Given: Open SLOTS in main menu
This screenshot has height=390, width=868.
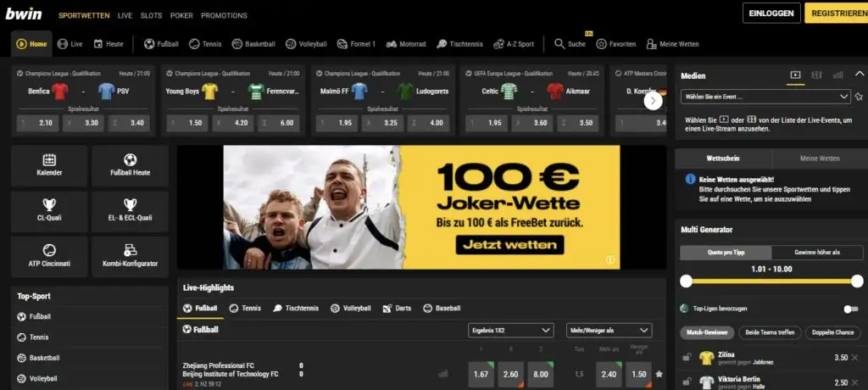Looking at the screenshot, I should [x=151, y=15].
